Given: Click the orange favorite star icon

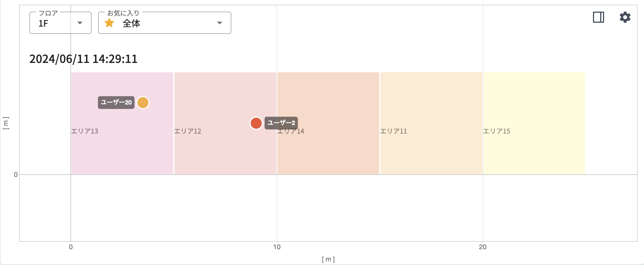Looking at the screenshot, I should 109,23.
